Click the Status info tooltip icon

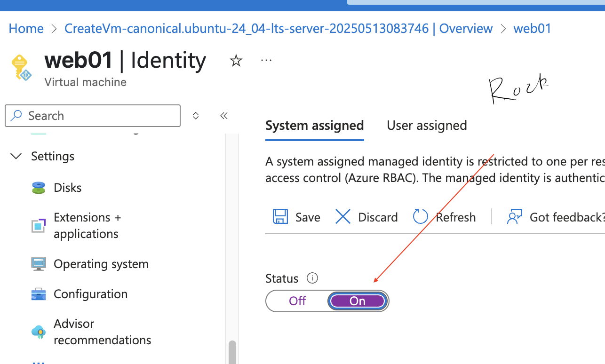[x=312, y=278]
